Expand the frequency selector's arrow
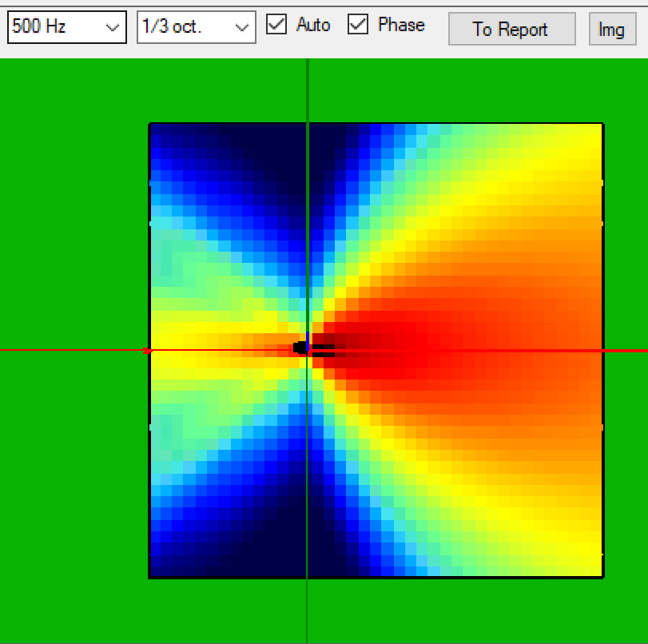648x644 pixels. (115, 27)
